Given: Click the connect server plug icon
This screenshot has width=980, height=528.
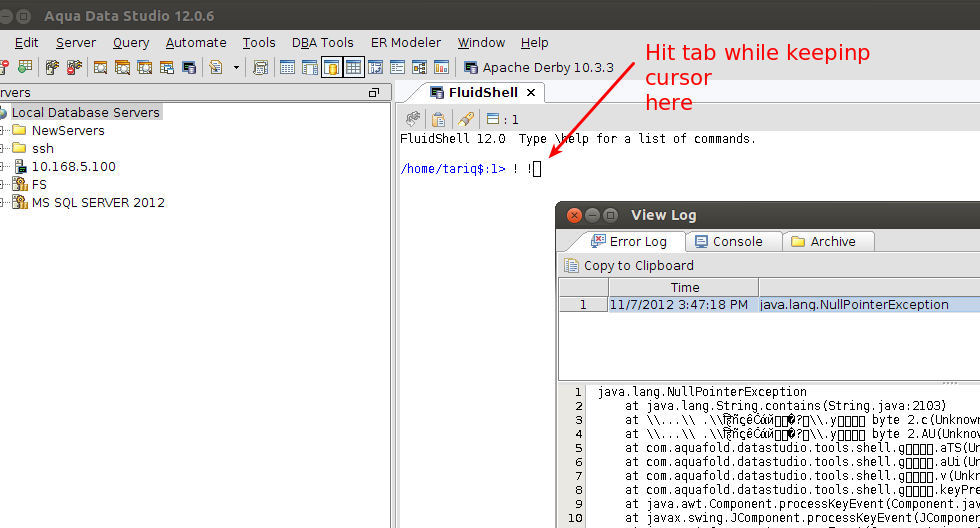Looking at the screenshot, I should [x=52, y=67].
